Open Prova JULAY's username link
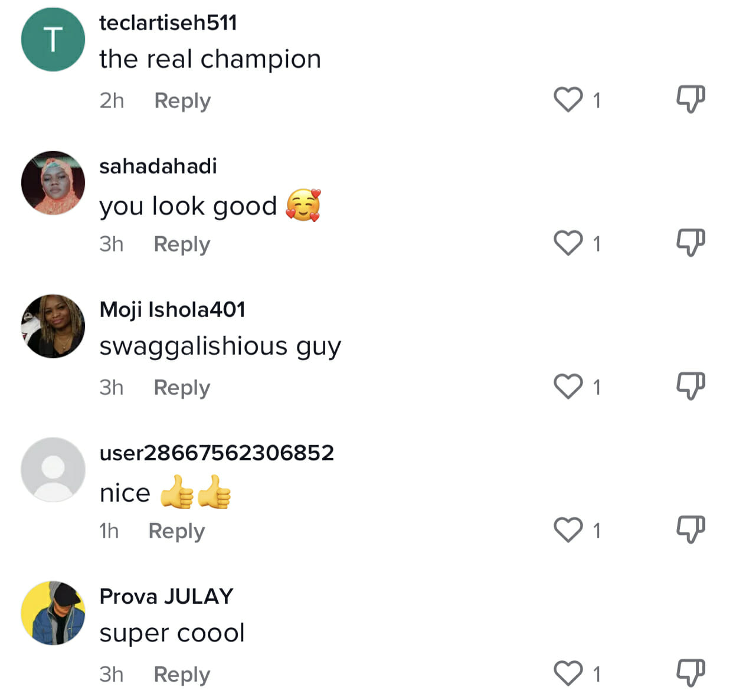Screen dimensions: 733x700 (166, 596)
